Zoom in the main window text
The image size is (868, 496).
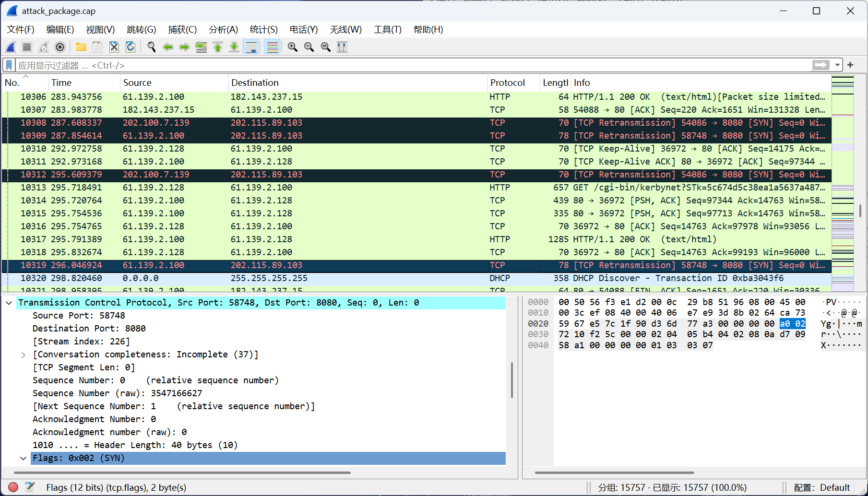click(x=293, y=47)
